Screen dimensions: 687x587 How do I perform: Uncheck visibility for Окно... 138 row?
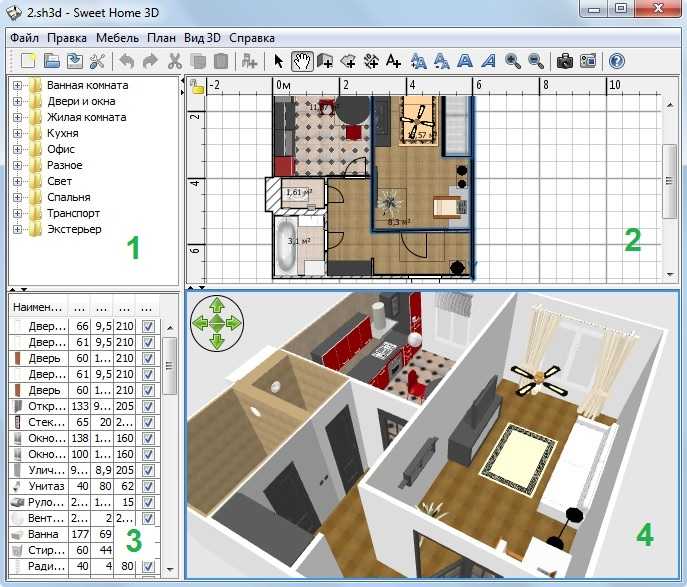(x=149, y=438)
